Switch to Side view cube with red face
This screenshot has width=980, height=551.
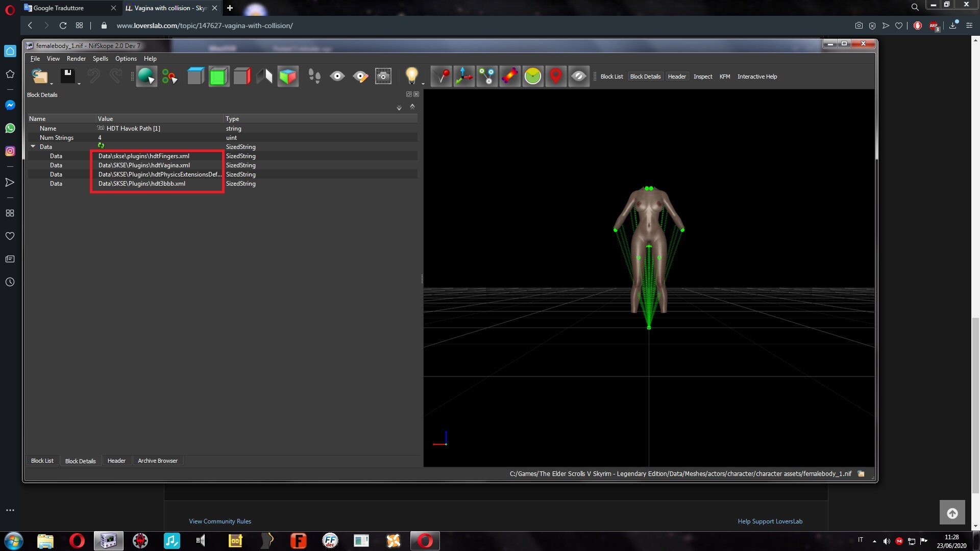[242, 77]
